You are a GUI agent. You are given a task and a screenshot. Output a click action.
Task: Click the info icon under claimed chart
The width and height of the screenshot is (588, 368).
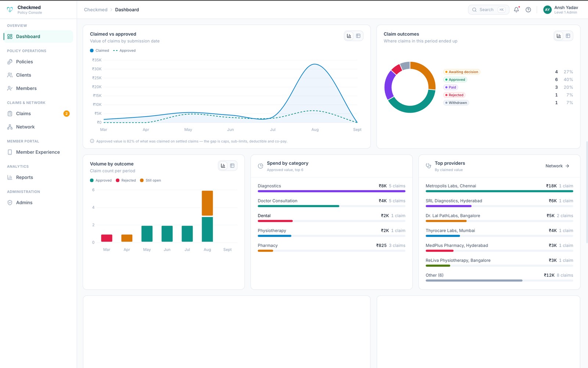coord(92,141)
